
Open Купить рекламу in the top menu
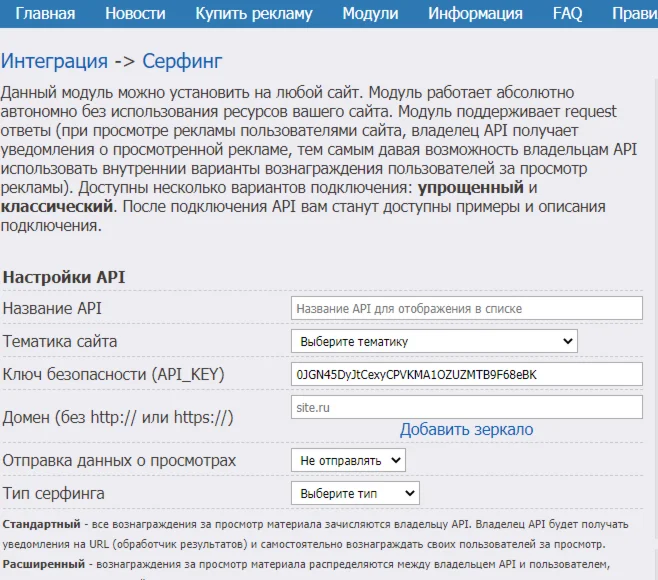pos(254,14)
